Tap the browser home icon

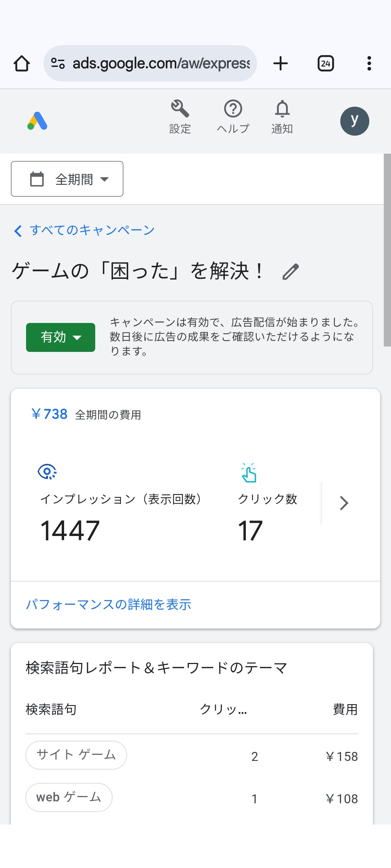pyautogui.click(x=22, y=64)
